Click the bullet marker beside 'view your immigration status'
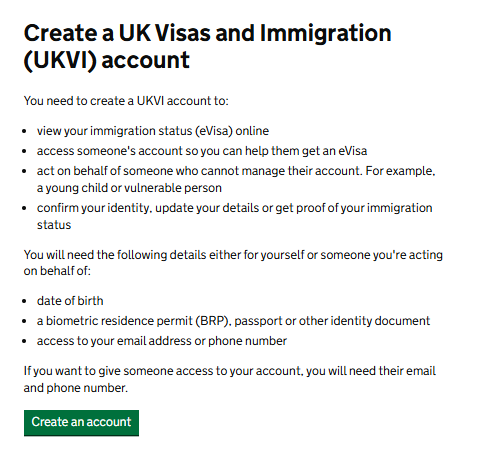This screenshot has width=498, height=453. (x=24, y=131)
